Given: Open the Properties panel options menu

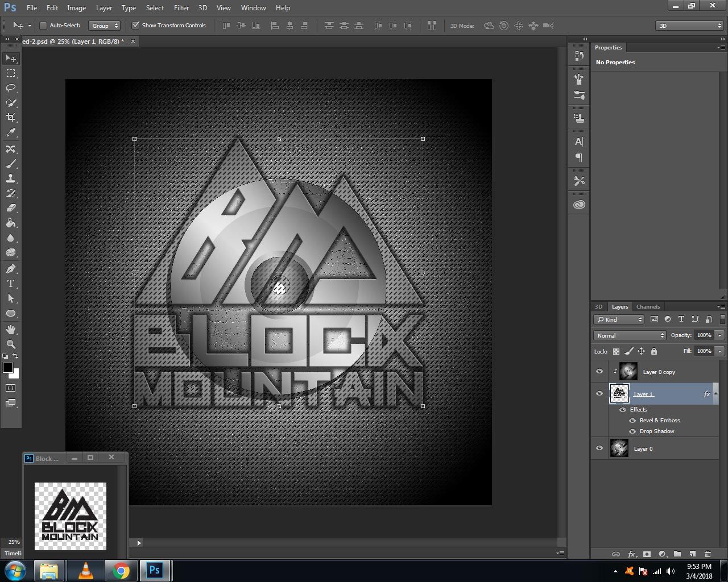Looking at the screenshot, I should pyautogui.click(x=721, y=48).
